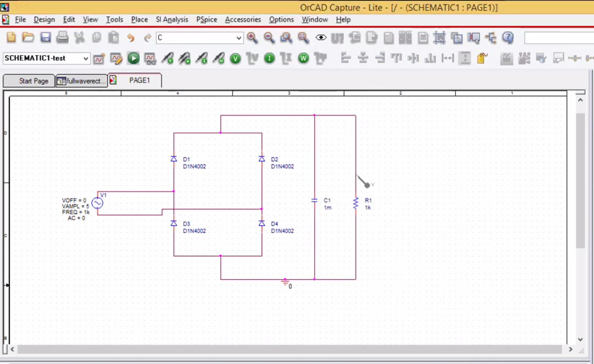Click the align center icon
This screenshot has height=364, width=594.
363,58
